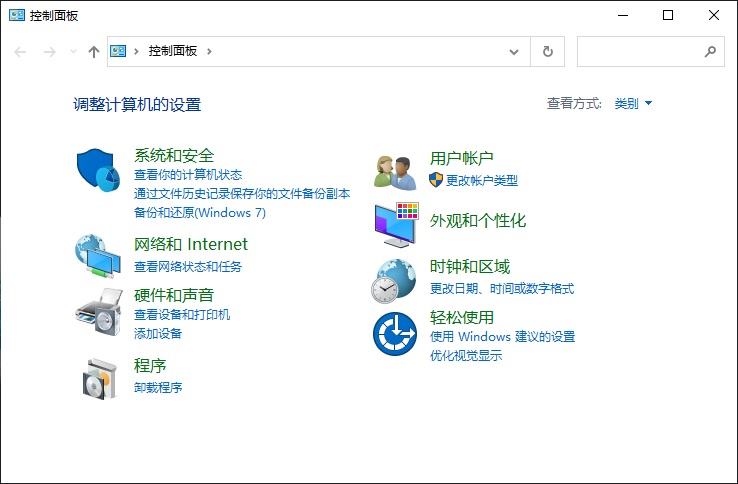
Task: Open the recent locations dropdown arrow
Action: point(73,51)
